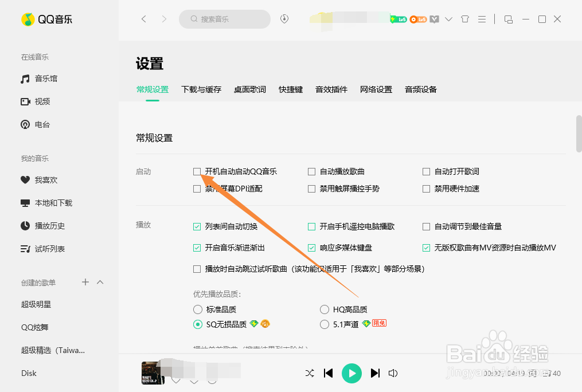Switch to 下载与缓存 tab

(x=201, y=89)
